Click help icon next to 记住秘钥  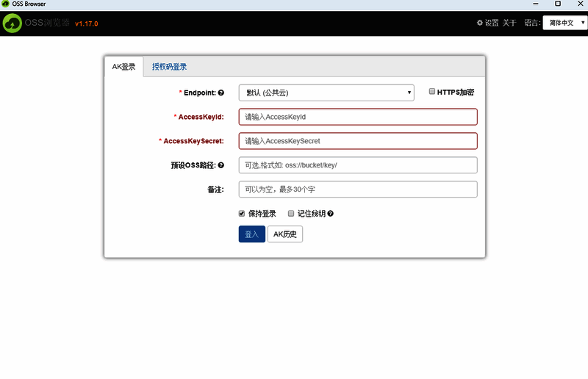(330, 213)
